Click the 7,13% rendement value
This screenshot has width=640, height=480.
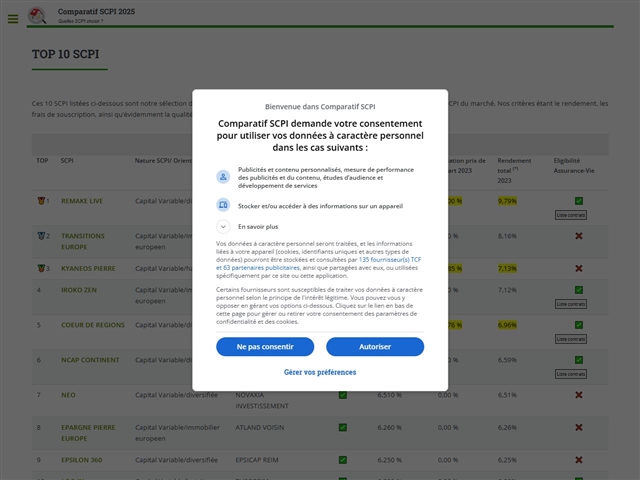point(507,269)
